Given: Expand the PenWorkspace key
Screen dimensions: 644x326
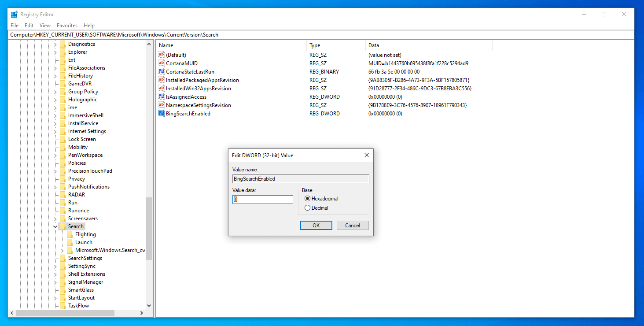Looking at the screenshot, I should tap(55, 155).
